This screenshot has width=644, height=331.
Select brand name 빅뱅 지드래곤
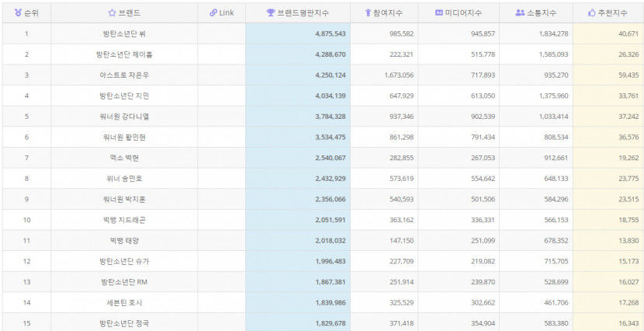click(x=124, y=220)
